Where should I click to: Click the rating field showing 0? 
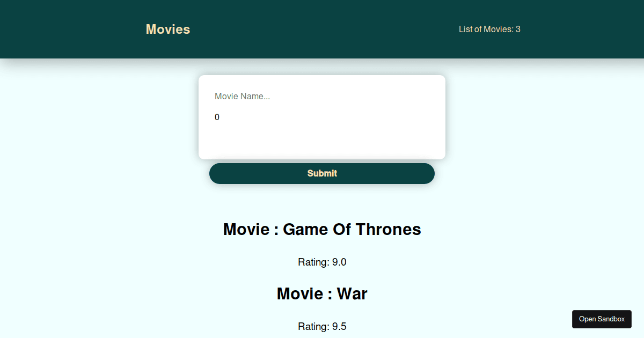pyautogui.click(x=322, y=117)
